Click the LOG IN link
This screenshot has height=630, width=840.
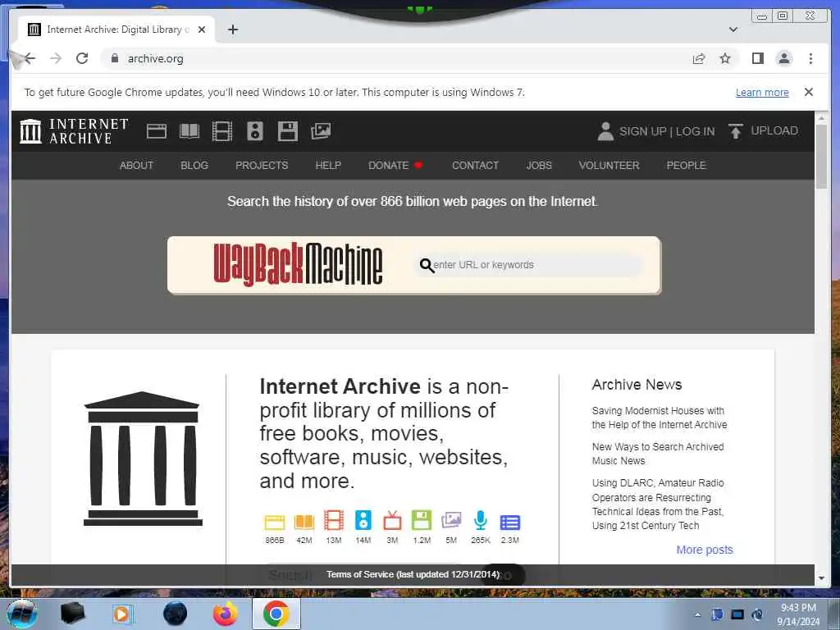click(696, 131)
